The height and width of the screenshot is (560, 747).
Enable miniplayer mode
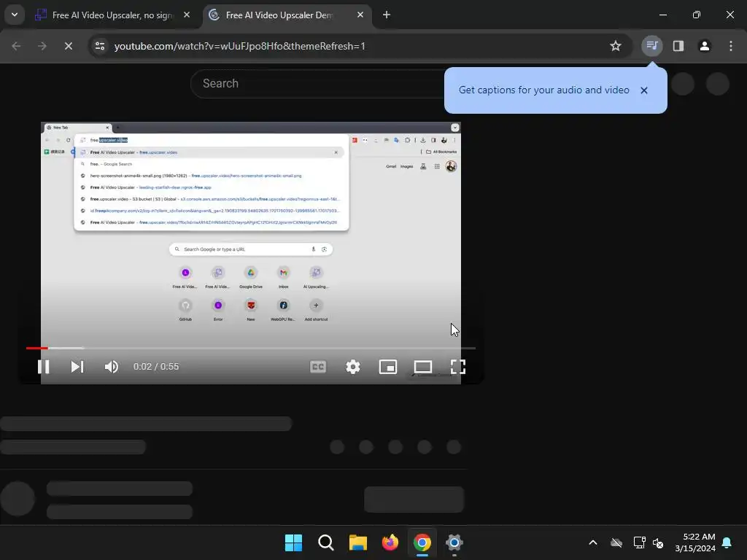[x=388, y=367]
